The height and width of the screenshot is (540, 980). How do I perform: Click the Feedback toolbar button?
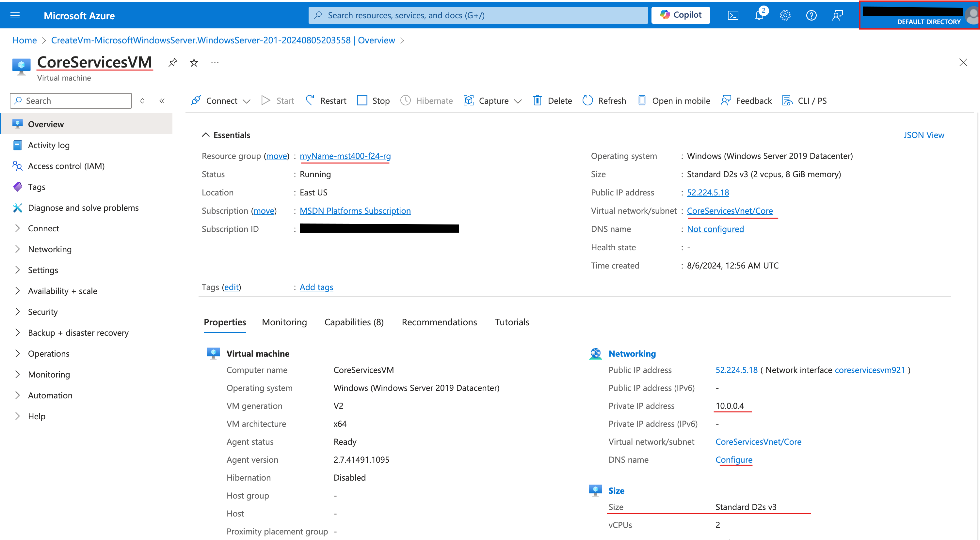click(x=746, y=101)
